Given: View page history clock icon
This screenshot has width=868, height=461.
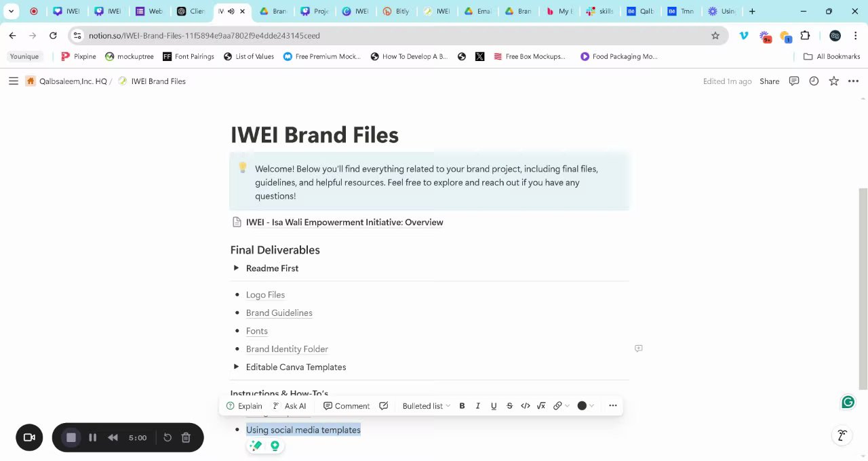Looking at the screenshot, I should pos(814,81).
